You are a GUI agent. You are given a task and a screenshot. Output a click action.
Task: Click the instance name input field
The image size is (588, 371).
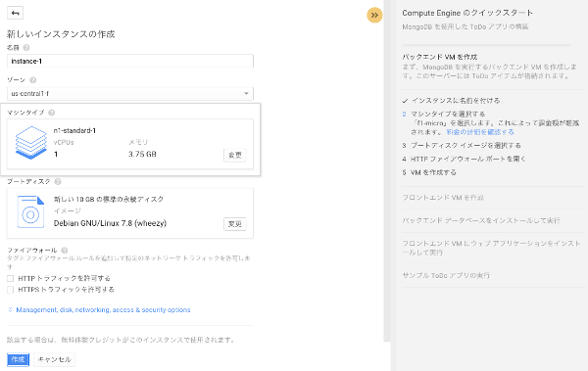click(x=130, y=61)
